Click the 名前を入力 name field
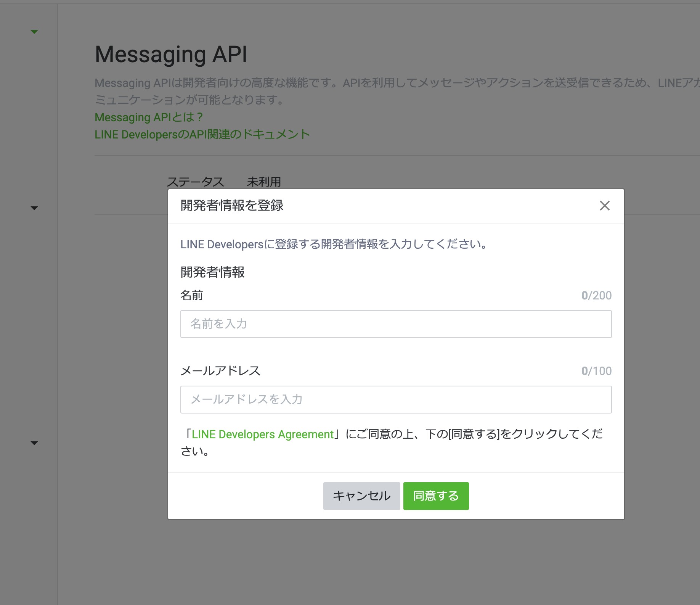This screenshot has height=605, width=700. [396, 324]
